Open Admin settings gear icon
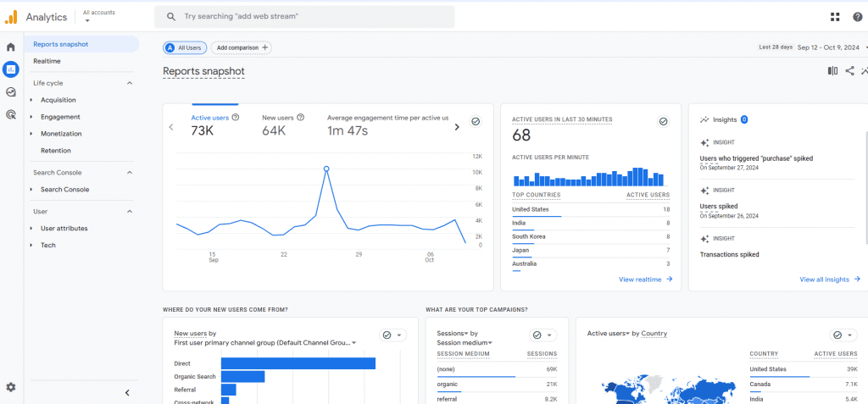 click(10, 387)
